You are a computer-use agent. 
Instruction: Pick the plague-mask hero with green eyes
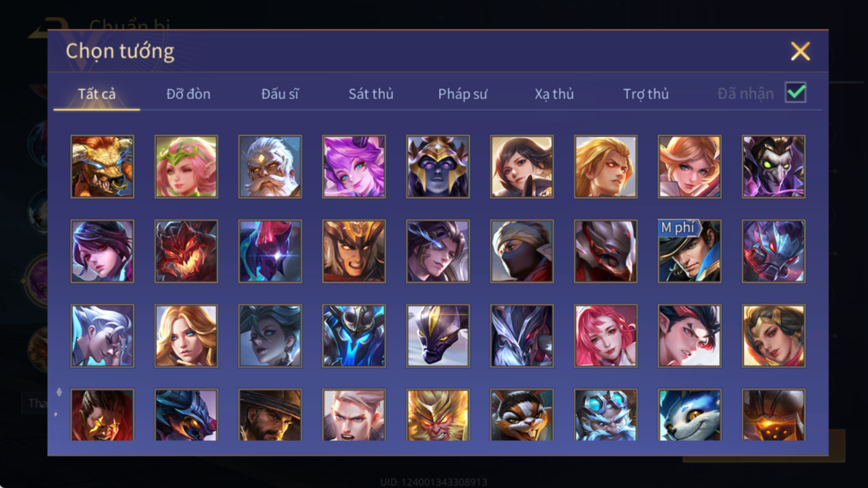point(774,167)
